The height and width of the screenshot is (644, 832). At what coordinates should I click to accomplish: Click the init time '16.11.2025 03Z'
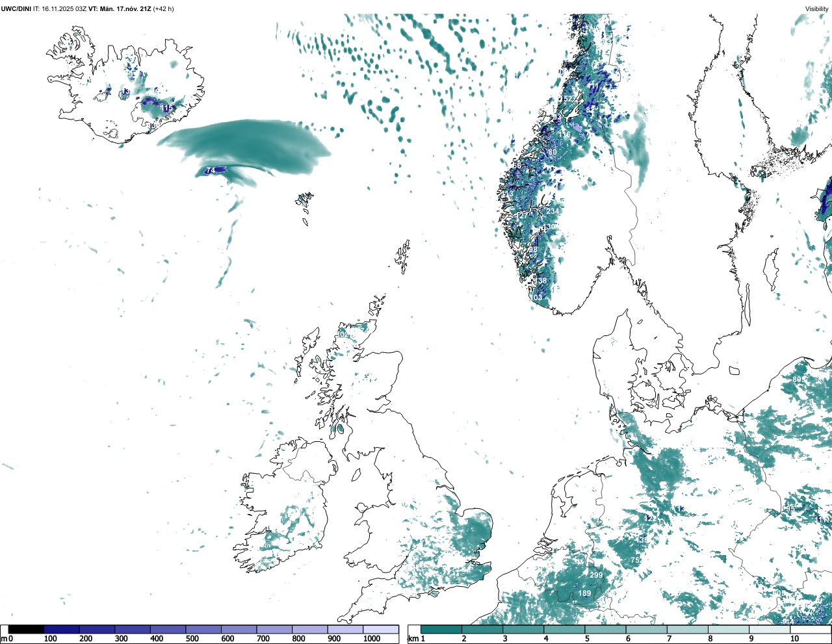(x=64, y=8)
